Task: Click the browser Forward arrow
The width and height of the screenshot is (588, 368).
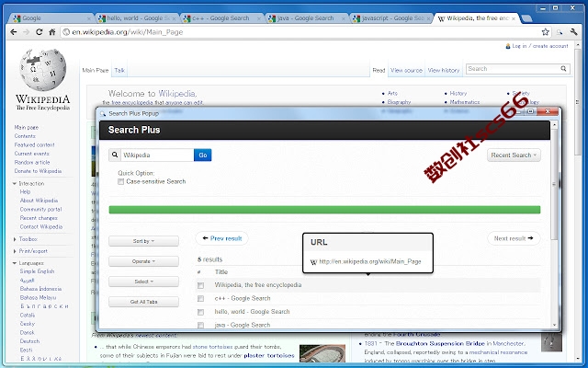Action: tap(26, 32)
